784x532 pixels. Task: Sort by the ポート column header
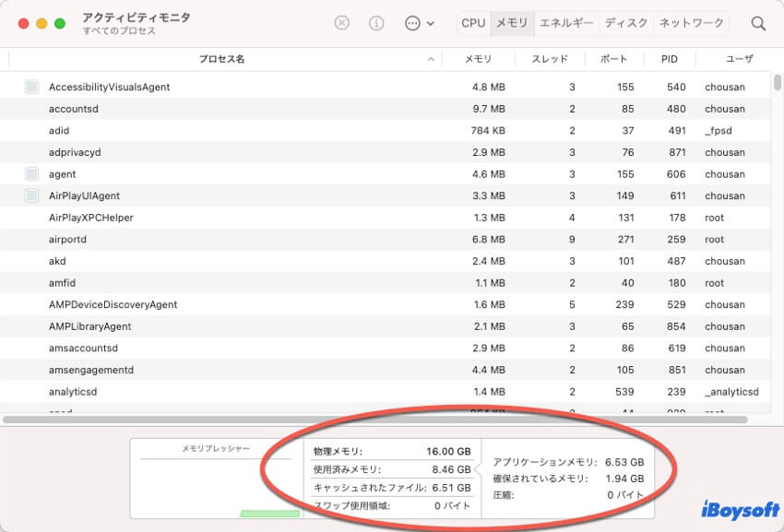(x=613, y=59)
